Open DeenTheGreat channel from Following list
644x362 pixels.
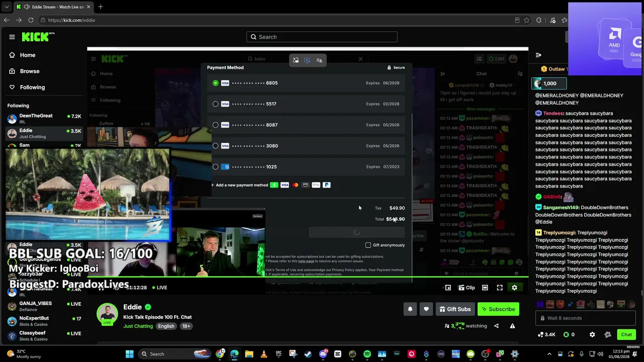coord(44,119)
